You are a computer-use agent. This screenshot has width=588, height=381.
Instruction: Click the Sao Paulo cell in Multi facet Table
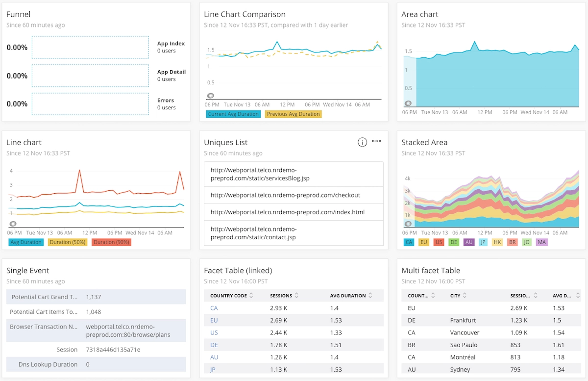pos(464,345)
